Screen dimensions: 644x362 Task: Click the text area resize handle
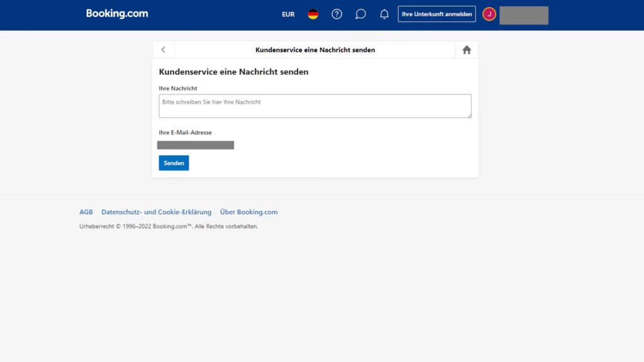tap(469, 115)
